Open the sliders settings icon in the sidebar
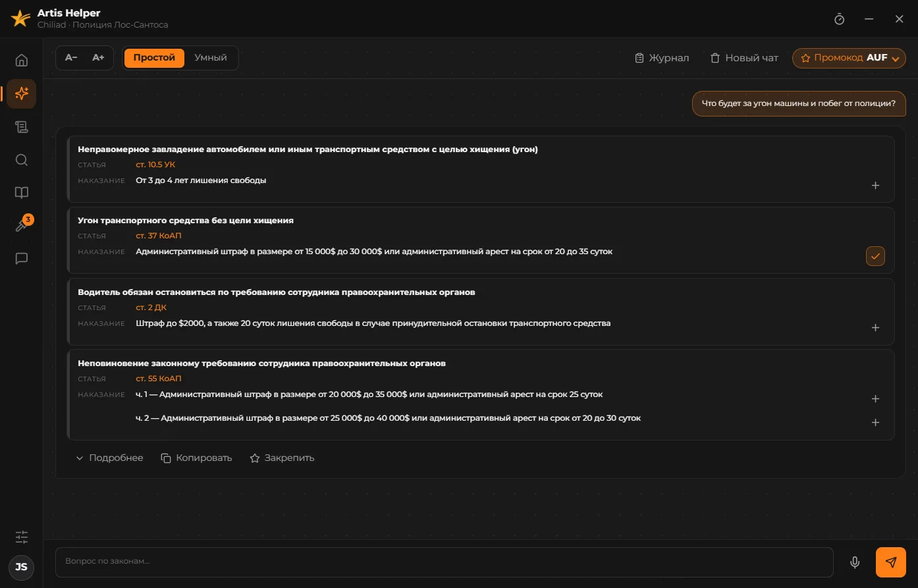This screenshot has width=918, height=588. click(22, 537)
